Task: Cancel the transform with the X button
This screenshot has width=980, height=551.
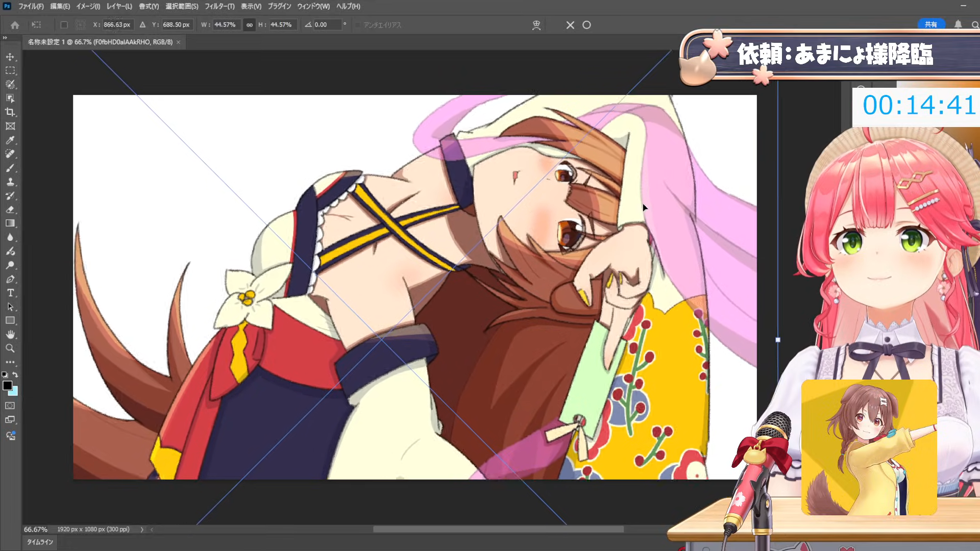Action: tap(570, 25)
